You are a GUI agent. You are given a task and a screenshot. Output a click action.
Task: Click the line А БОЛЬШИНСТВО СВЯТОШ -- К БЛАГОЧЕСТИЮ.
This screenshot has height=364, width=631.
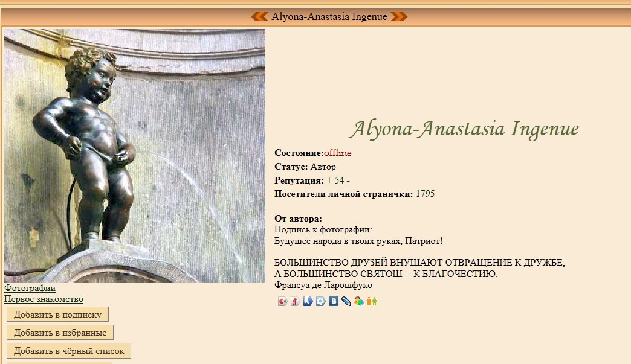(386, 274)
